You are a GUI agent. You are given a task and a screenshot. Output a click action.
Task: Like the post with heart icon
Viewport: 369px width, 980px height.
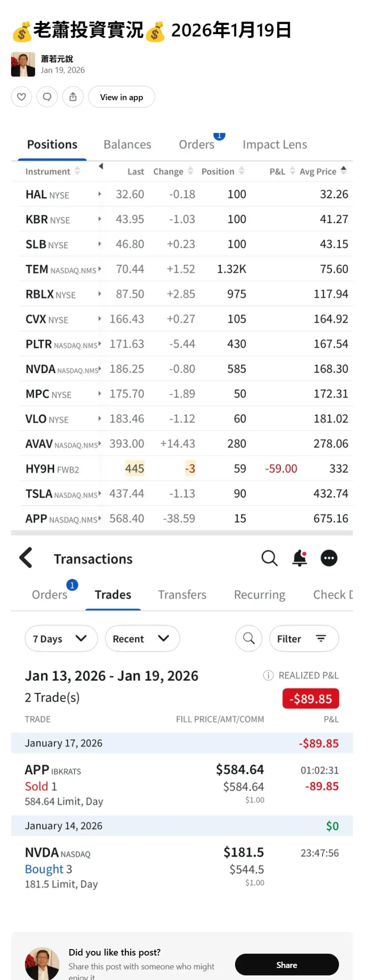(21, 97)
